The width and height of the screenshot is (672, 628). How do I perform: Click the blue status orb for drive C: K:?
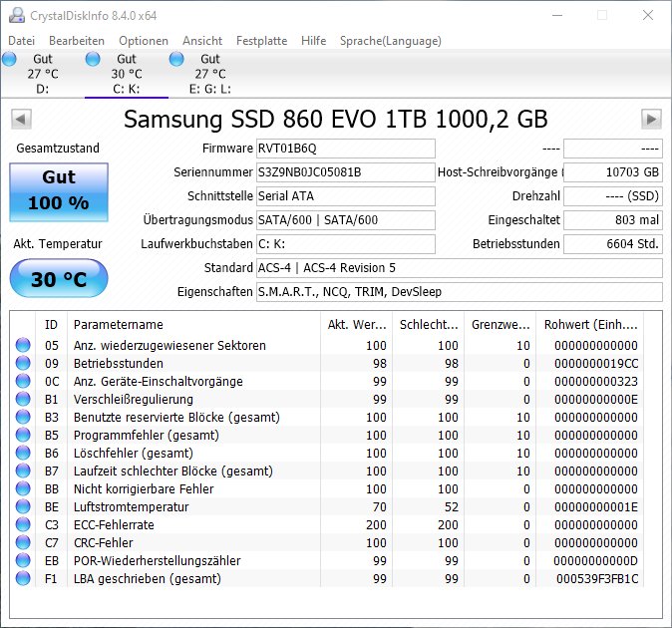[93, 59]
